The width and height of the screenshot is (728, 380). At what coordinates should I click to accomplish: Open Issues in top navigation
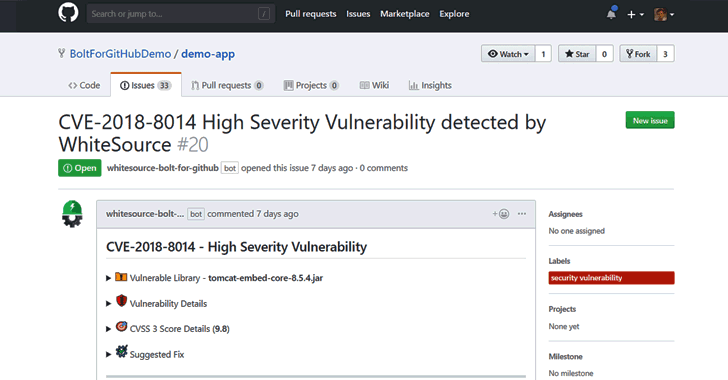pos(358,14)
